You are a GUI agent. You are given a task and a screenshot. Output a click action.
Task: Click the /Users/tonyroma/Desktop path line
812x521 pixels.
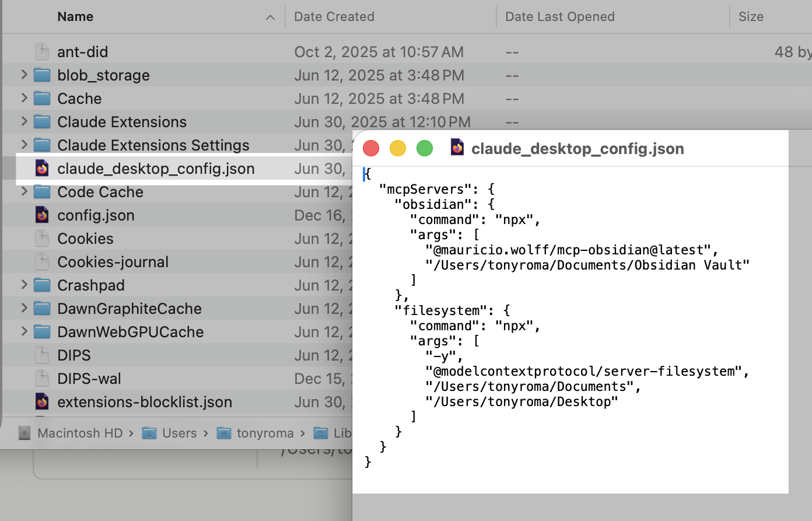coord(521,401)
